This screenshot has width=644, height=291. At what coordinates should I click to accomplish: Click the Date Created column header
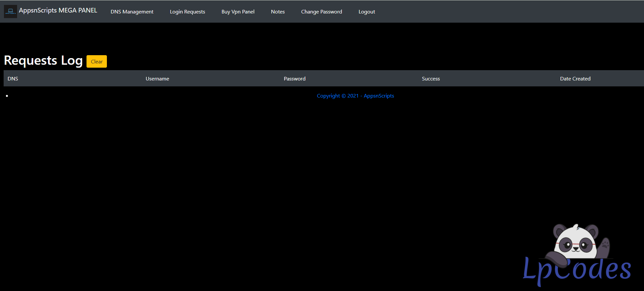[575, 79]
